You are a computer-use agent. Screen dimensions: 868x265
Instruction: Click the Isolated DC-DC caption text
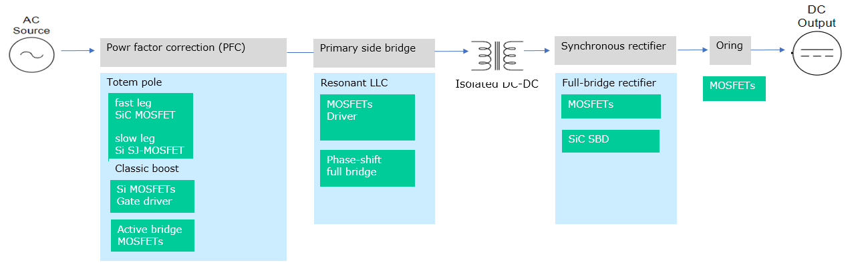click(496, 83)
